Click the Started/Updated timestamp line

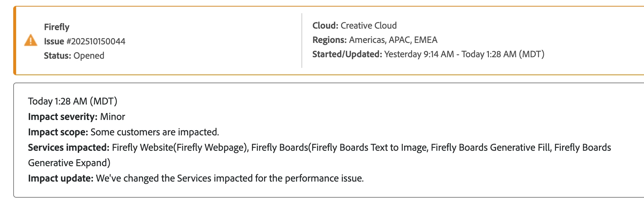428,54
